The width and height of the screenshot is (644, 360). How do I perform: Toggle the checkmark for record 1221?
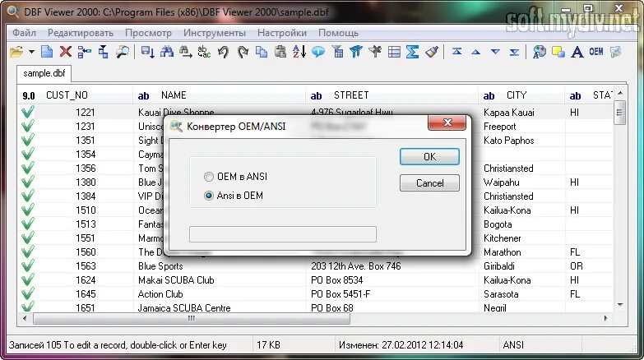tap(28, 112)
